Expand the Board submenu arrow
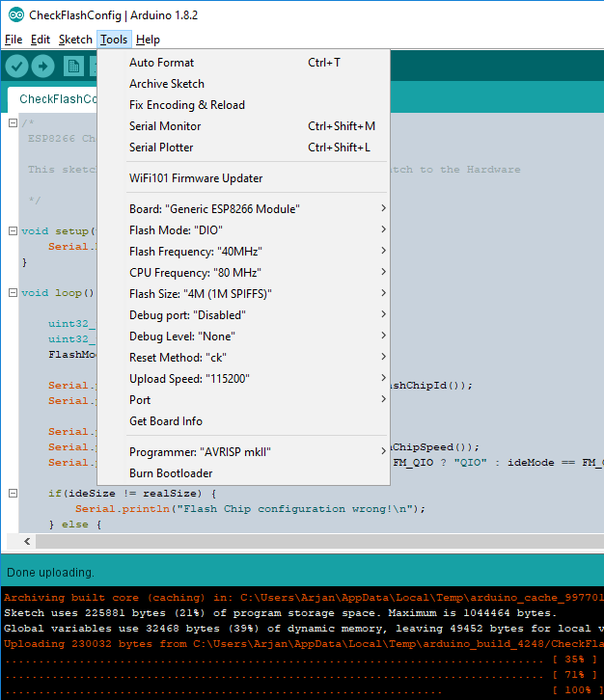 coord(383,208)
